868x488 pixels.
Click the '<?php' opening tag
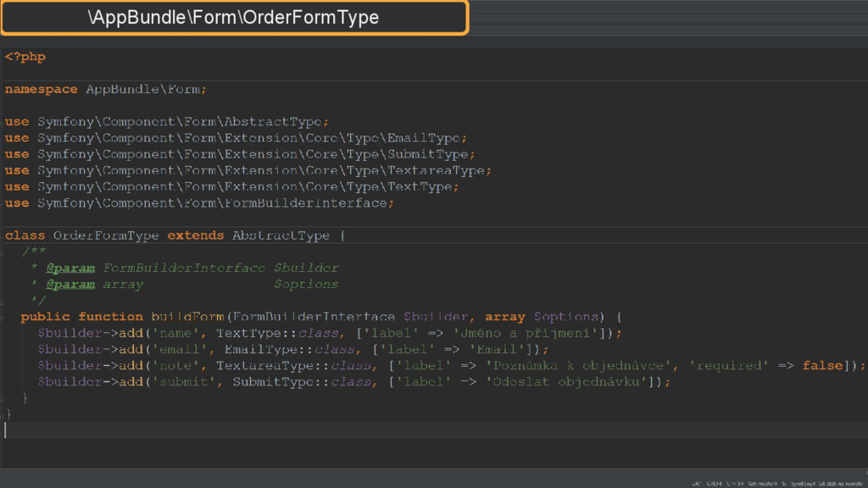(25, 57)
